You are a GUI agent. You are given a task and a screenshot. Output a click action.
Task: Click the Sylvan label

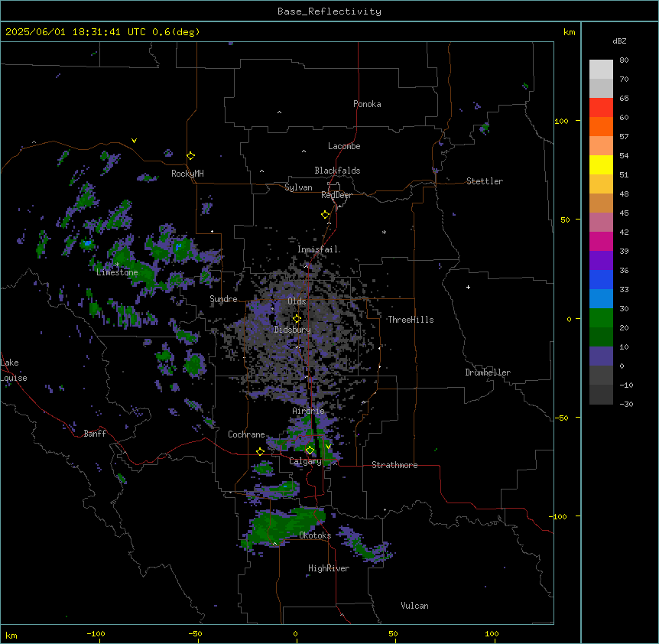(298, 187)
